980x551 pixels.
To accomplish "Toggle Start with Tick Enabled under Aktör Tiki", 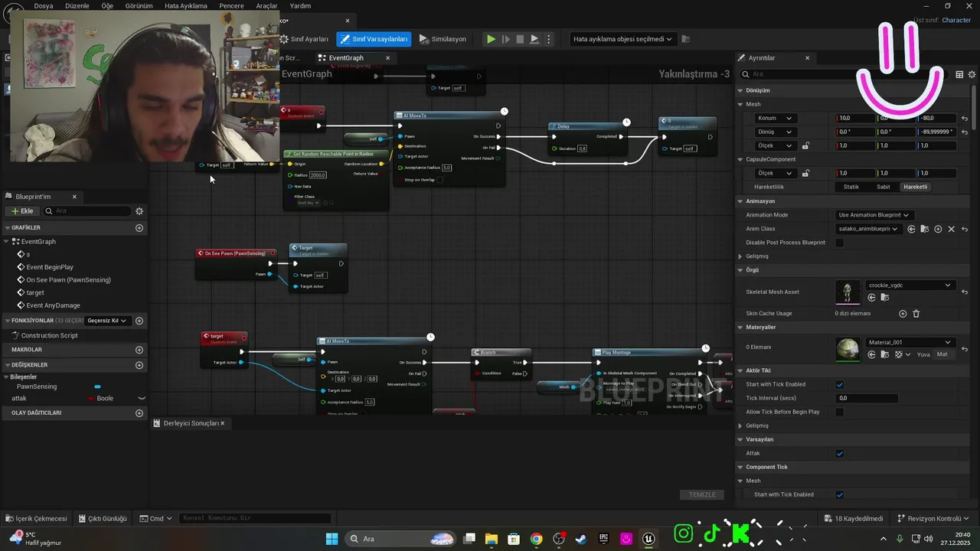I will (840, 385).
